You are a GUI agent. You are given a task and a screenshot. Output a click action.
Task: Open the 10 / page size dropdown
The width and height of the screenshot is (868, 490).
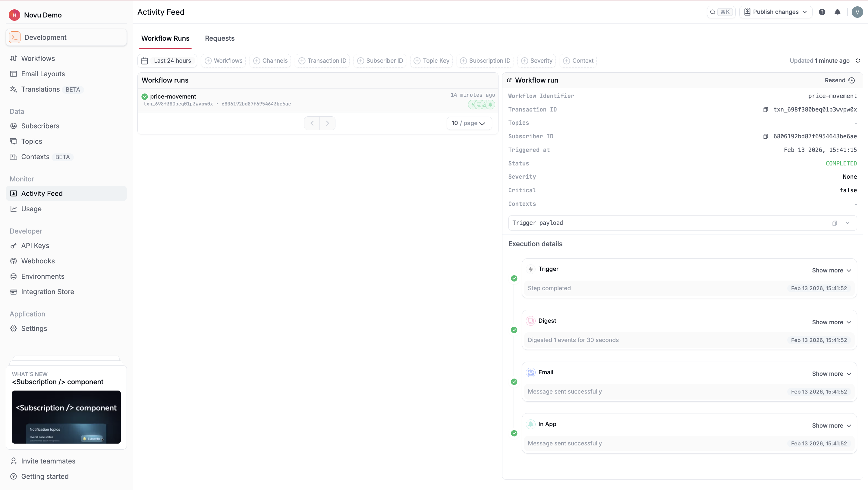pos(469,123)
